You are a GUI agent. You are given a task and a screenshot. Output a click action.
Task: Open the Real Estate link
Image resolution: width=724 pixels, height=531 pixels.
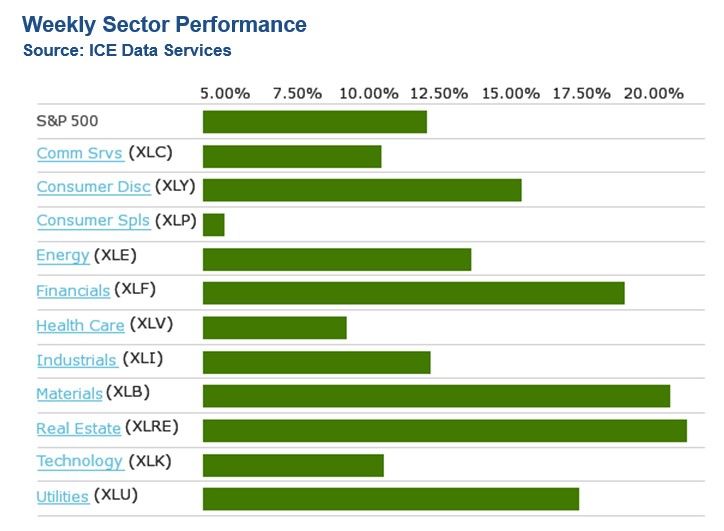click(78, 429)
